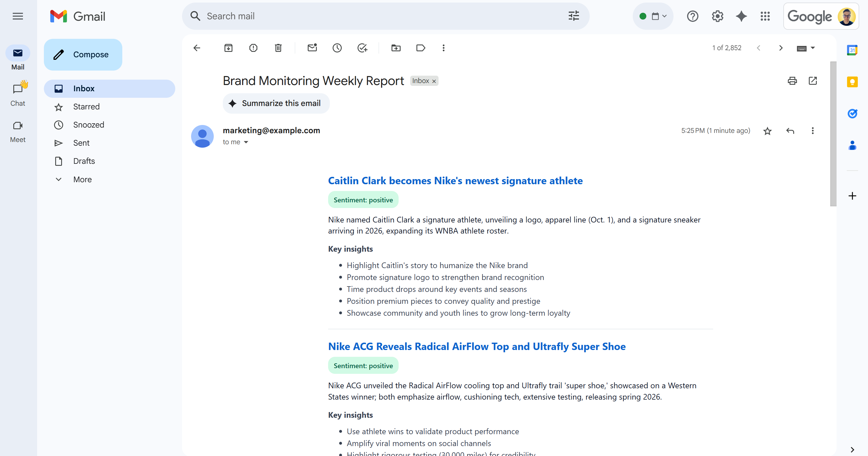868x456 pixels.
Task: Open Google Calendar from the side panel
Action: click(852, 49)
